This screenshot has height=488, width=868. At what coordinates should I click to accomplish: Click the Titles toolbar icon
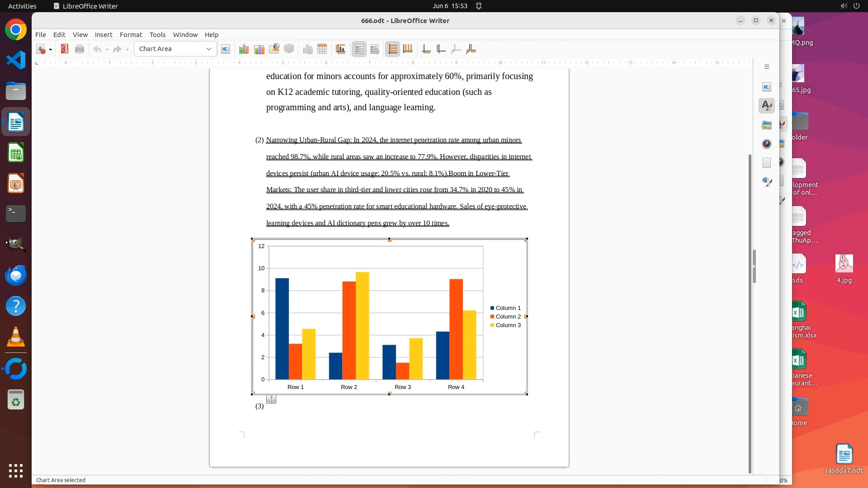(340, 49)
